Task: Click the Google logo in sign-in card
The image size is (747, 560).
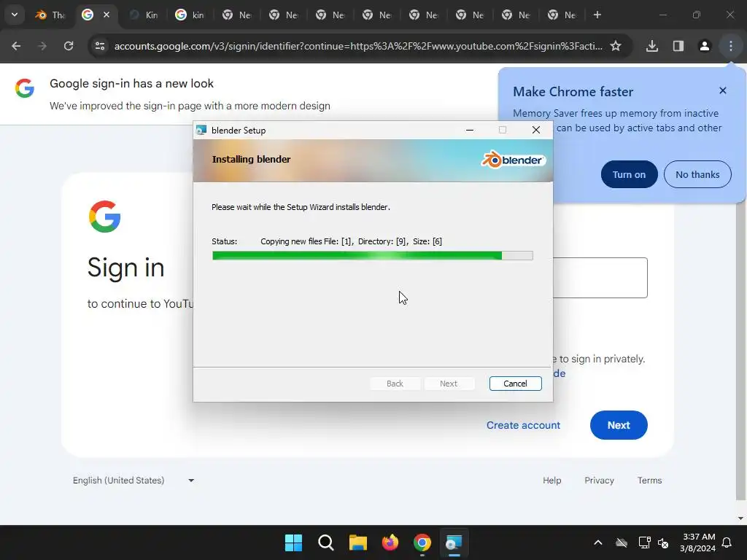Action: (104, 216)
